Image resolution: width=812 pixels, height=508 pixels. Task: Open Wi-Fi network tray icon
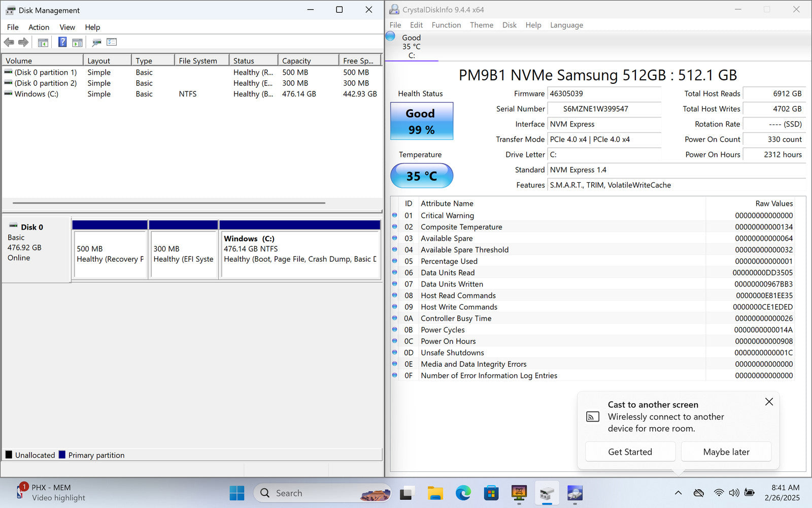[x=719, y=493]
